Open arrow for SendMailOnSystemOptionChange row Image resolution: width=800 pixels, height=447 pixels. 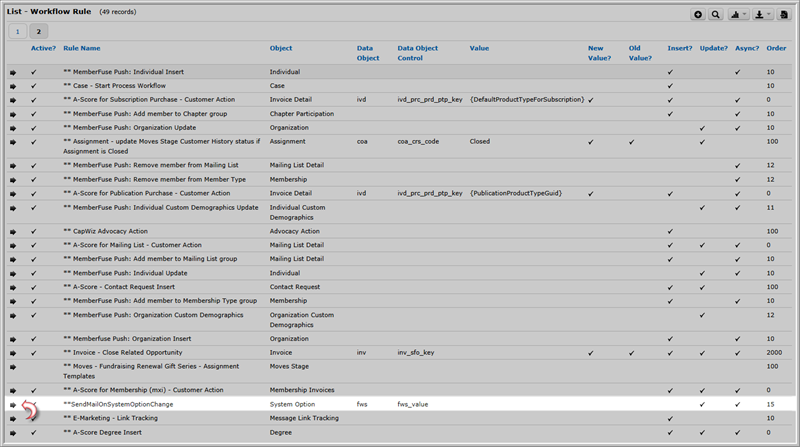tap(13, 405)
